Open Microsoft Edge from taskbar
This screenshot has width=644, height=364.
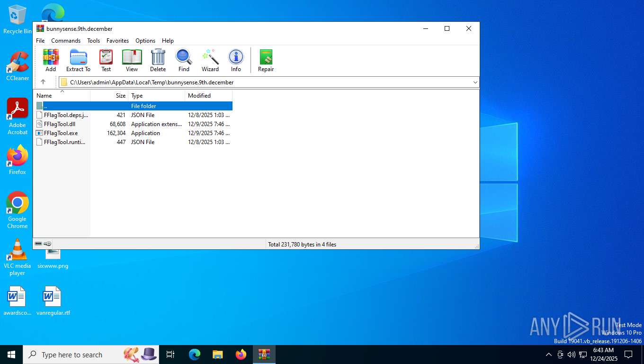(x=195, y=355)
